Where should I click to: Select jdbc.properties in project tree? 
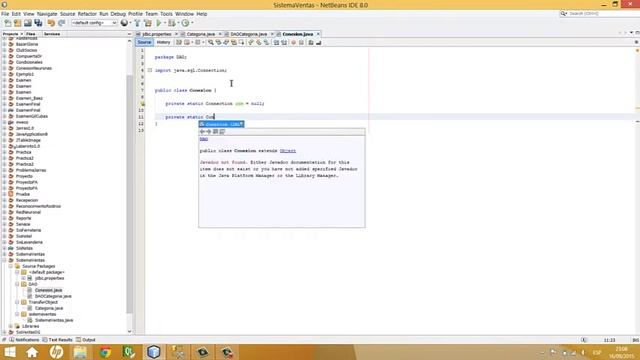[x=49, y=278]
